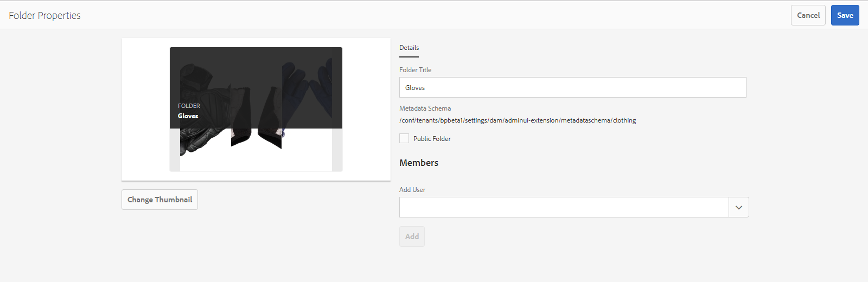This screenshot has width=868, height=282.
Task: Open the Details tab
Action: coord(409,48)
